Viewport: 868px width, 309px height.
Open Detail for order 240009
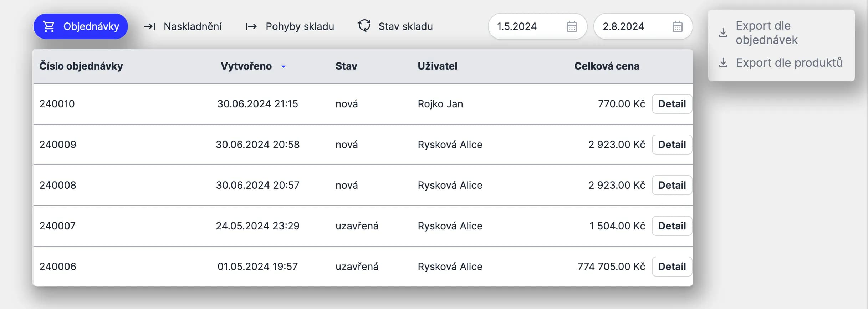[x=672, y=145]
